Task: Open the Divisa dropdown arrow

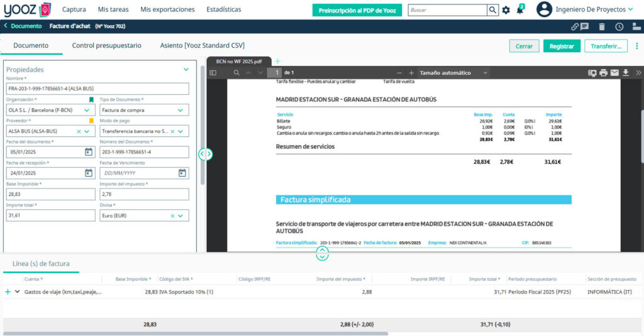Action: pos(180,216)
